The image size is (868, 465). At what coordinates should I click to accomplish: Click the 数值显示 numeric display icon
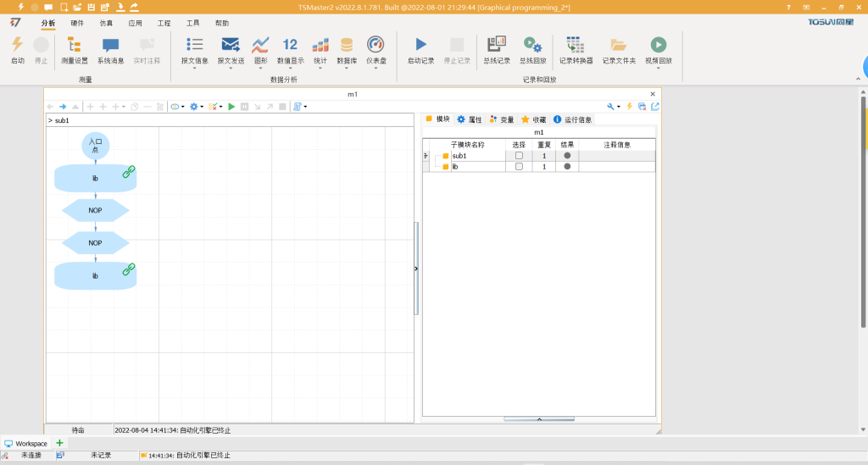(290, 46)
